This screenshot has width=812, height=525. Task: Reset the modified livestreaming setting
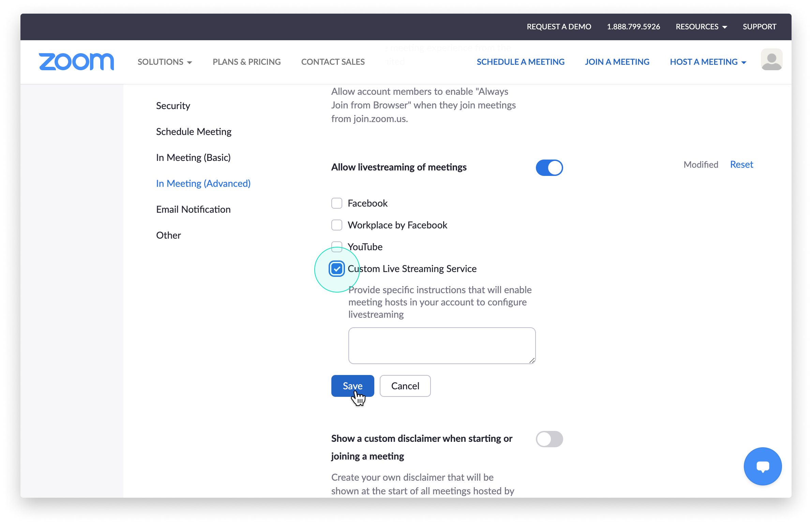point(741,164)
